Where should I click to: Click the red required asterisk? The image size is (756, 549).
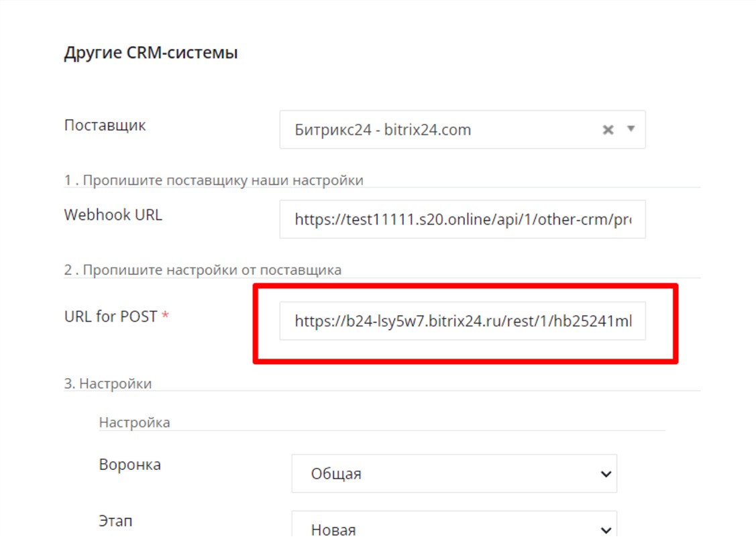166,315
